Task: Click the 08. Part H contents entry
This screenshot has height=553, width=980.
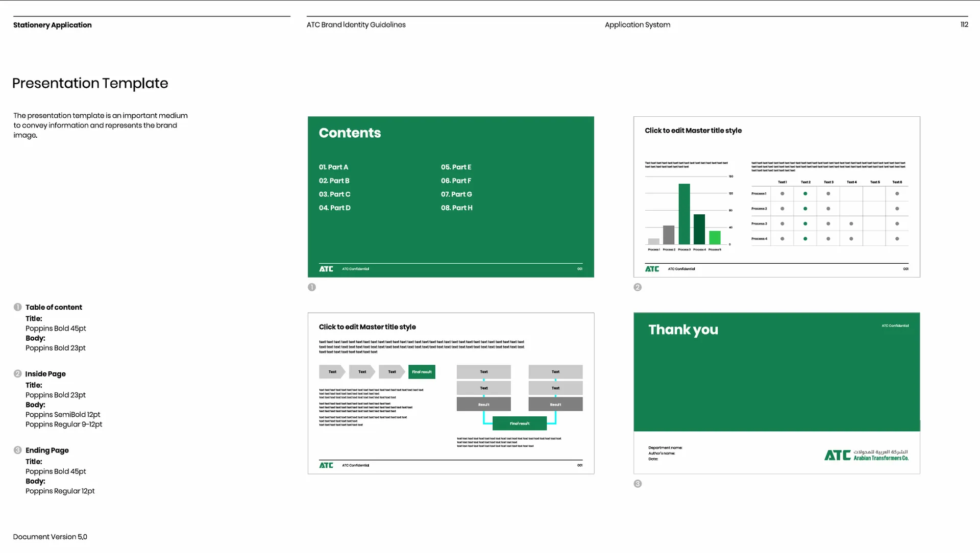Action: click(457, 208)
